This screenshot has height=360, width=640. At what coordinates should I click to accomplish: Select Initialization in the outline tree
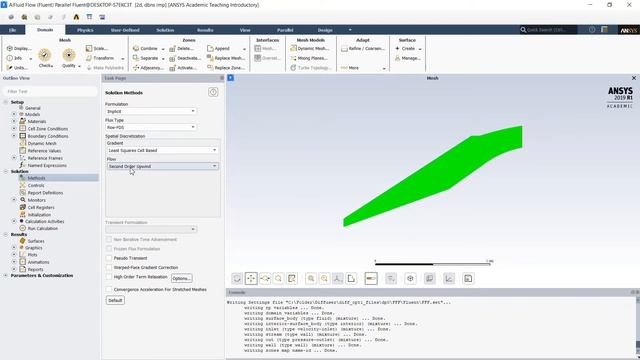(39, 214)
